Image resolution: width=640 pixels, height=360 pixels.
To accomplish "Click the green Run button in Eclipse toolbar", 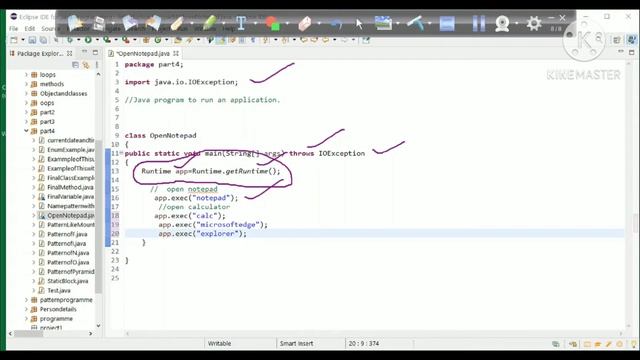I will (x=88, y=40).
